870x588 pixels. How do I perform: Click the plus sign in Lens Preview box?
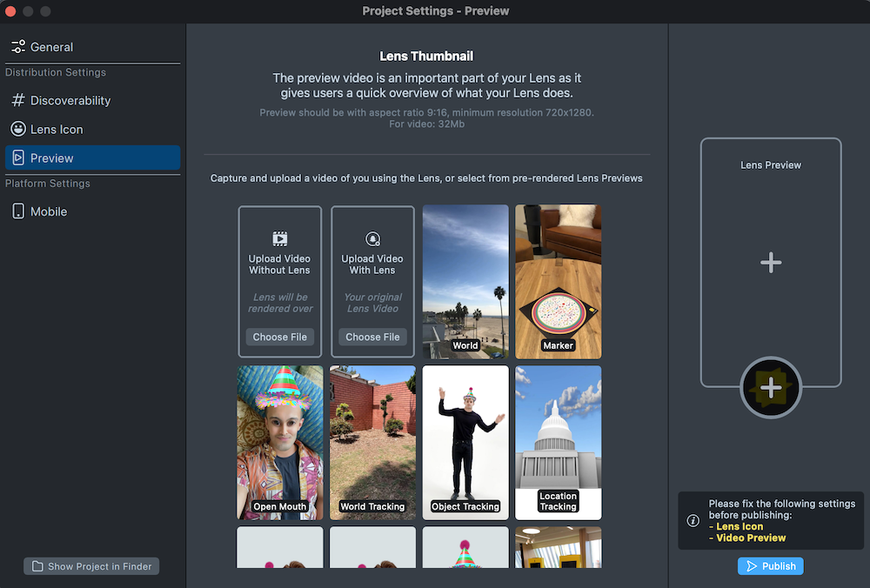coord(771,263)
